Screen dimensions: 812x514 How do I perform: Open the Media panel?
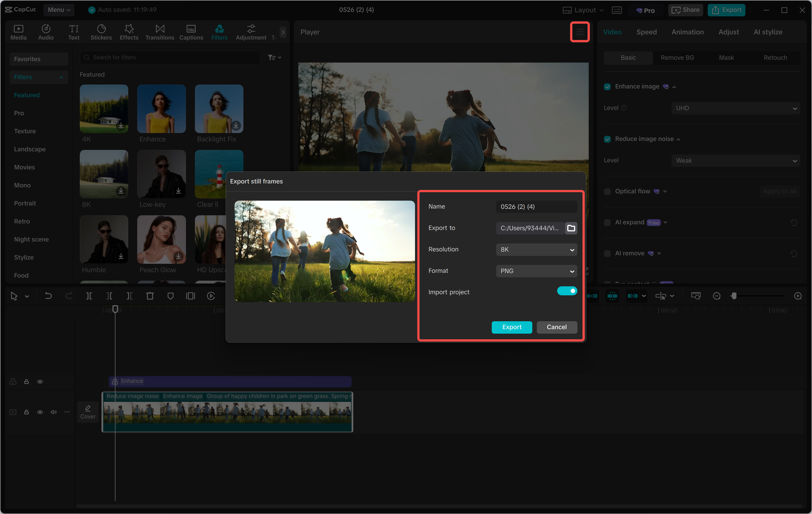click(x=19, y=32)
